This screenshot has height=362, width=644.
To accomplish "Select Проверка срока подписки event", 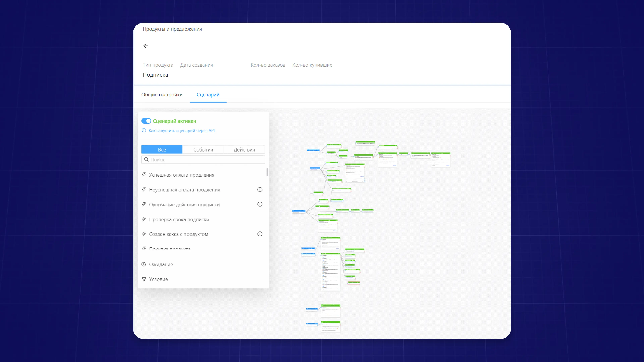I will click(179, 219).
